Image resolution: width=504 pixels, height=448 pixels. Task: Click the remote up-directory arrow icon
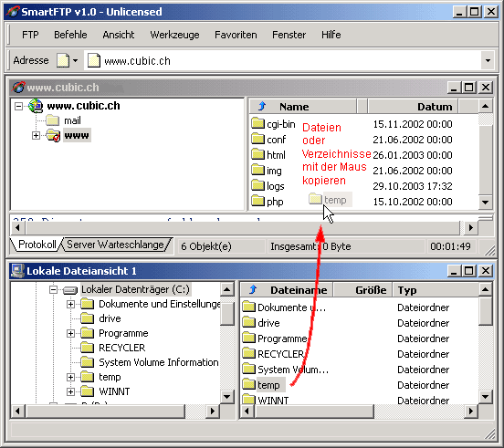click(x=262, y=106)
